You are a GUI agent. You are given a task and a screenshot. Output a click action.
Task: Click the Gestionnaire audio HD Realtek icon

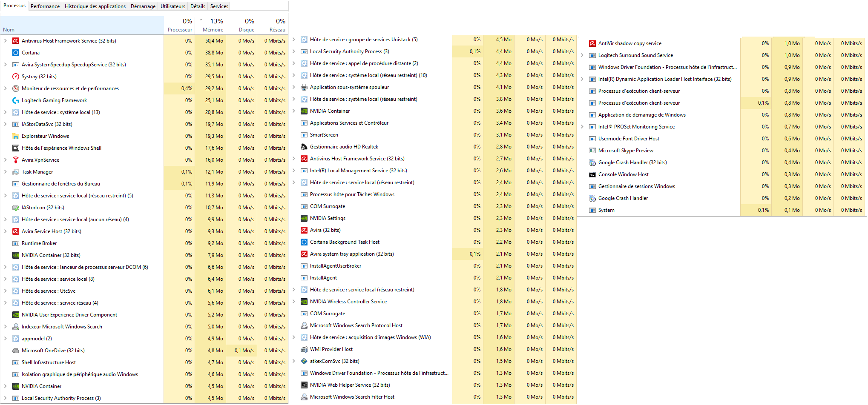pyautogui.click(x=304, y=147)
